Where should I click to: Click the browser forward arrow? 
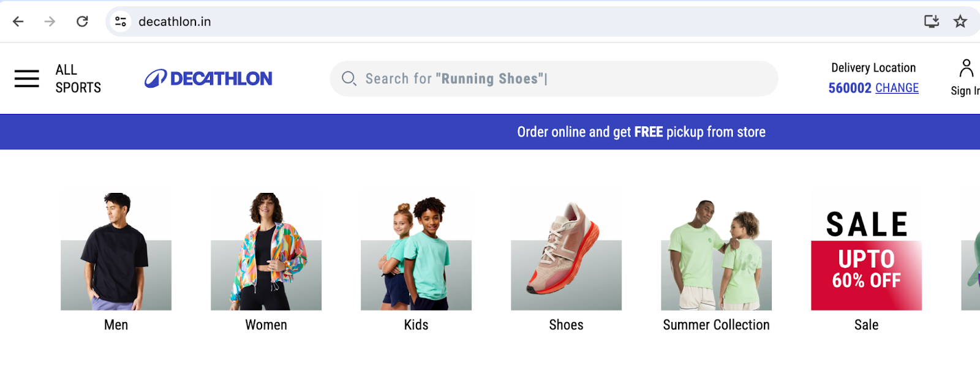click(x=50, y=21)
